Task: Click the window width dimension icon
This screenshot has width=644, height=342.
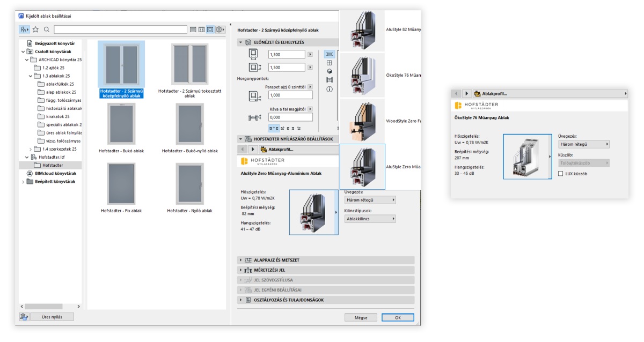Action: (x=253, y=54)
